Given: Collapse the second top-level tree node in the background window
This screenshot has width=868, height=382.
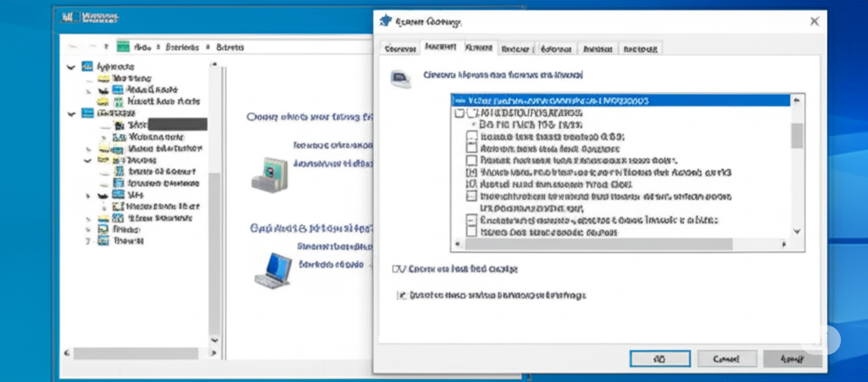Looking at the screenshot, I should (71, 113).
